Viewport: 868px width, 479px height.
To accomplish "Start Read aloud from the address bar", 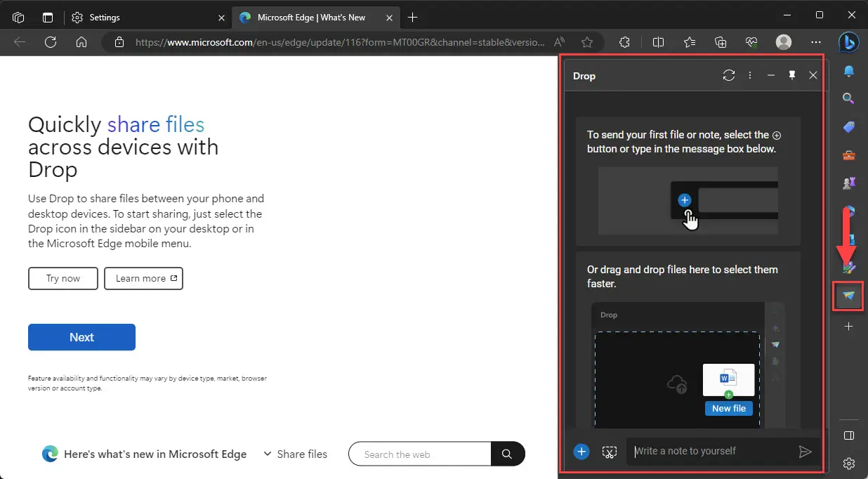I will pos(560,43).
